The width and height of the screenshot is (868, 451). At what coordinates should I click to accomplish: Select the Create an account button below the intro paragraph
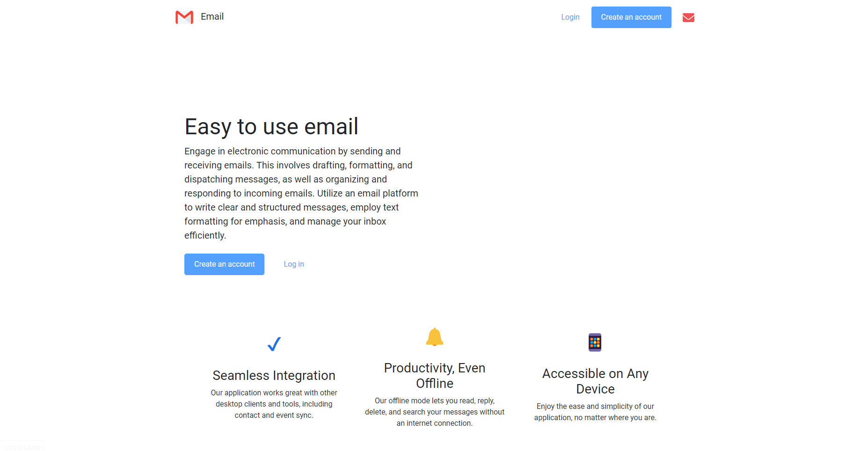coord(224,264)
